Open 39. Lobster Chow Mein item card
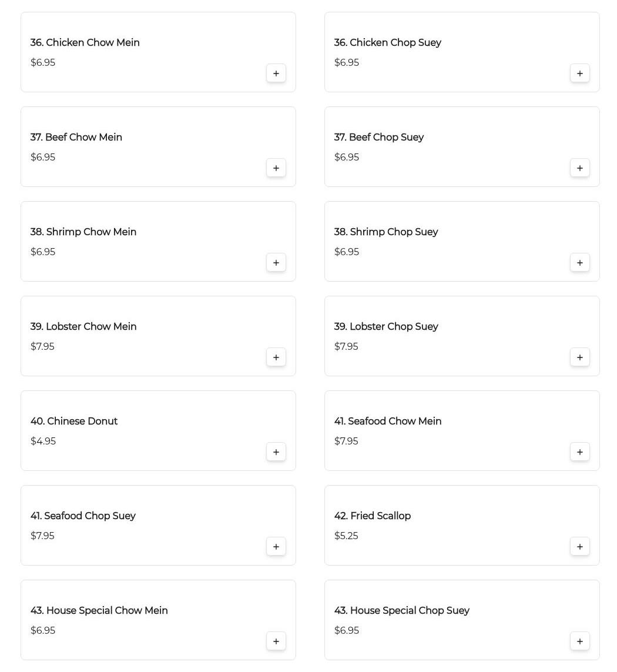Screen dimensions: 617x672 click(x=158, y=336)
